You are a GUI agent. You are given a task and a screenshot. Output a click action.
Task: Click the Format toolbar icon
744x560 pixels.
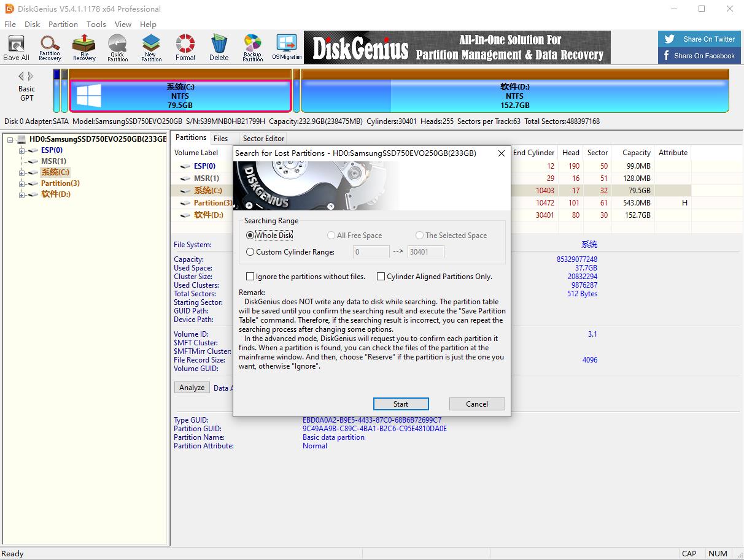pyautogui.click(x=185, y=48)
